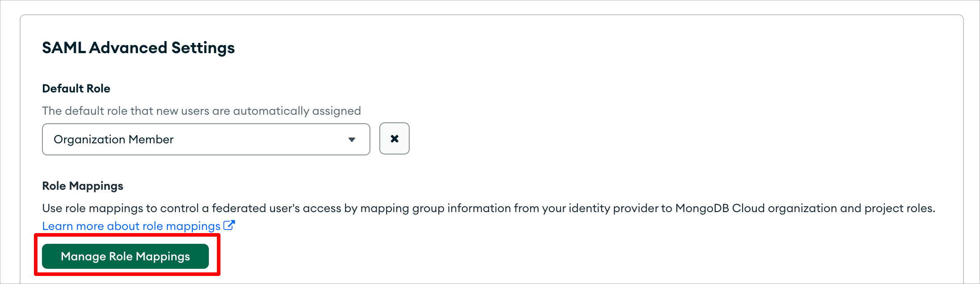Open the Default Role dropdown
The image size is (980, 284).
206,139
